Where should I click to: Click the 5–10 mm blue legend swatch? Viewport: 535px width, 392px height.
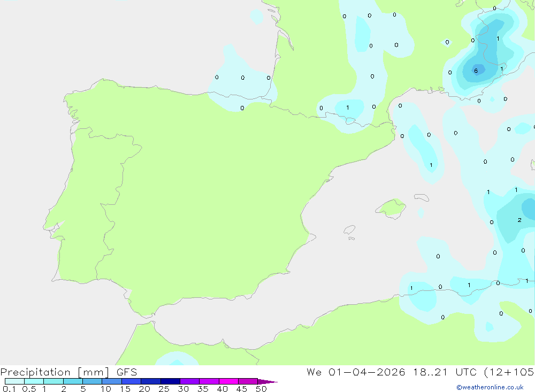92,381
